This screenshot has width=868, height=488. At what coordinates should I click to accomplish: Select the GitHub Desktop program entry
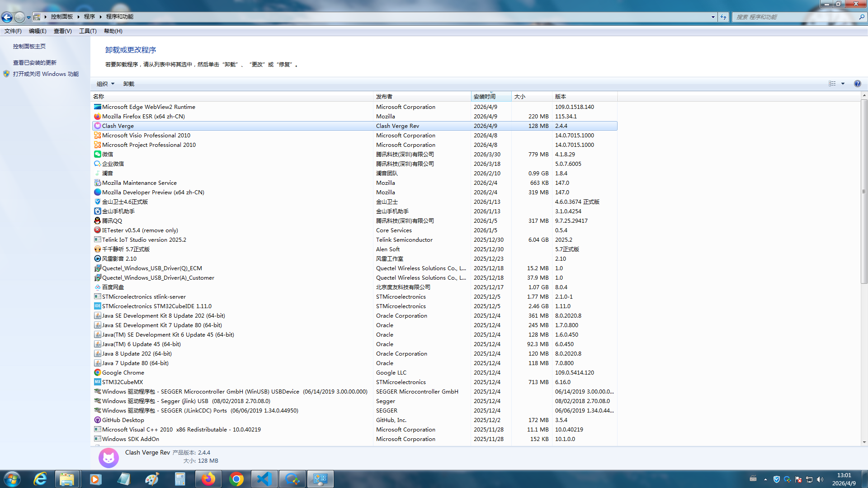pos(123,420)
